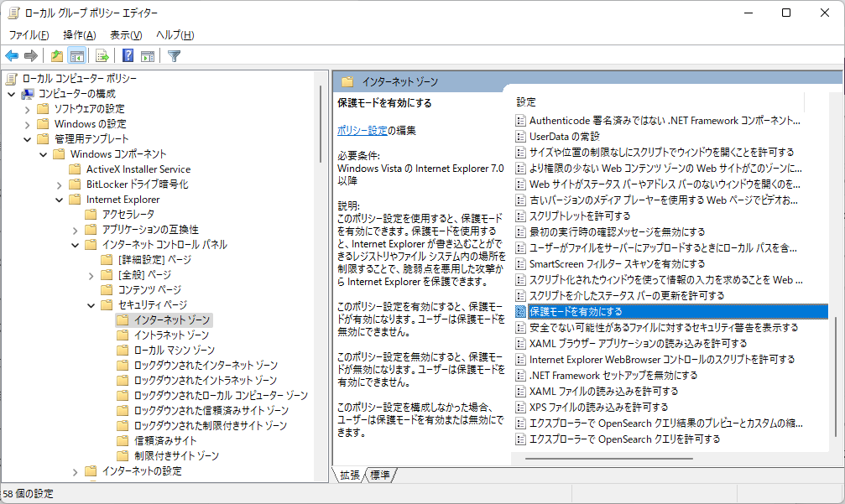Toggle the show/hide action pane icon

(148, 55)
